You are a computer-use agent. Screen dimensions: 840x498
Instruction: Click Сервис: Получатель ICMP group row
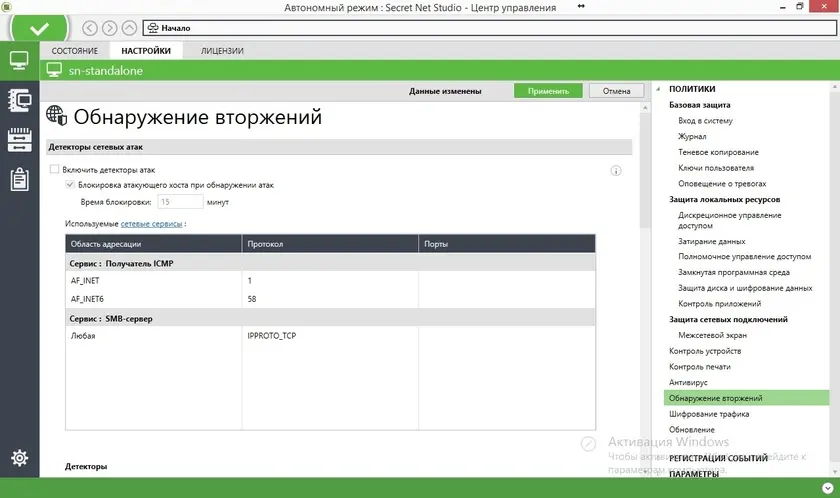coord(330,263)
